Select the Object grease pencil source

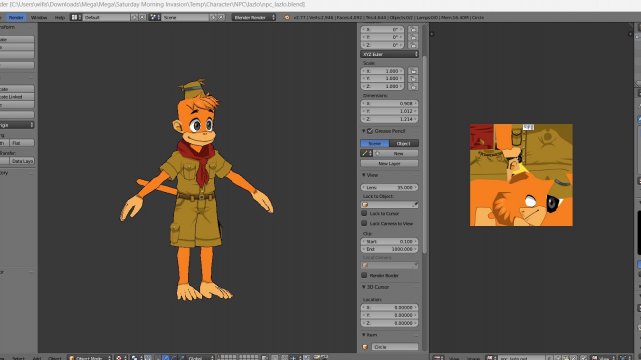(404, 143)
